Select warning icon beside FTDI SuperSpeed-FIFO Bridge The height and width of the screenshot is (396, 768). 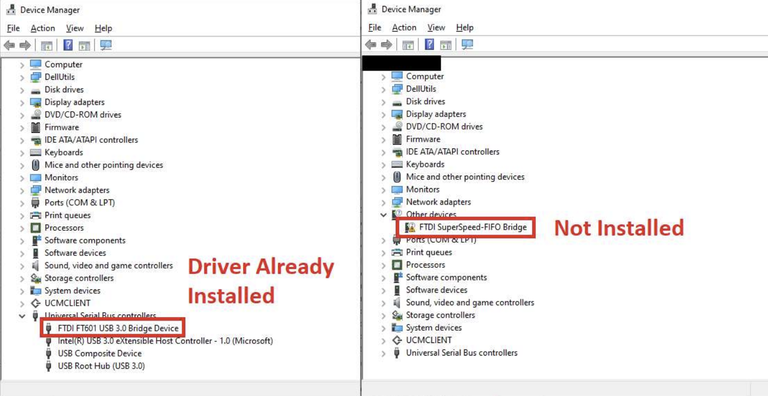click(410, 227)
